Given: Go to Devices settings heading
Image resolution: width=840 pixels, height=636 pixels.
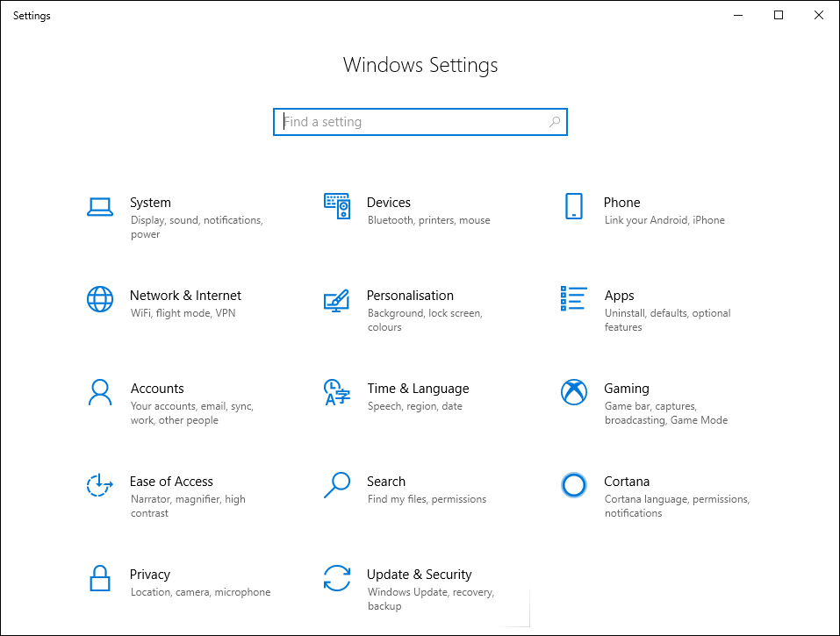Looking at the screenshot, I should 388,203.
